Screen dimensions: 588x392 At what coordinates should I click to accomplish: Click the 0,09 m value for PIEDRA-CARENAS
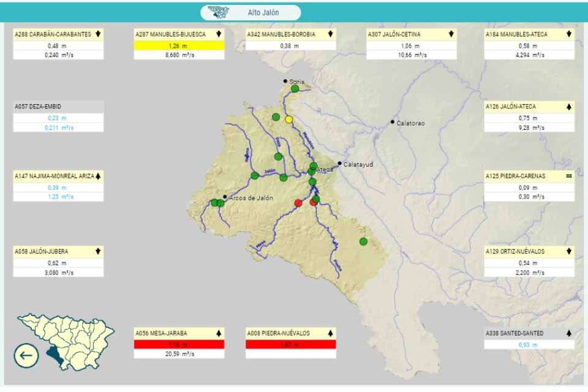click(528, 187)
